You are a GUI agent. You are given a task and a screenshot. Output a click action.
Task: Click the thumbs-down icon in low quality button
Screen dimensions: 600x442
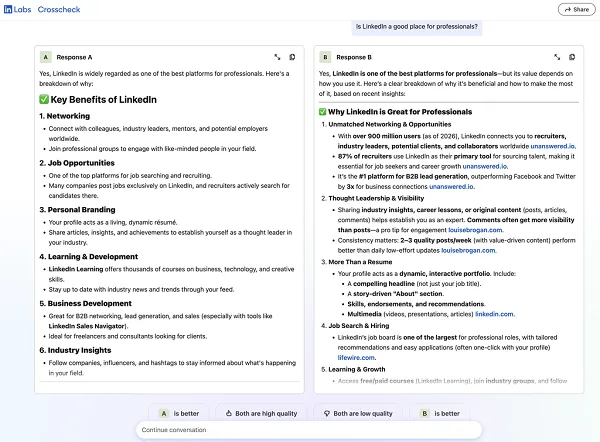[327, 413]
